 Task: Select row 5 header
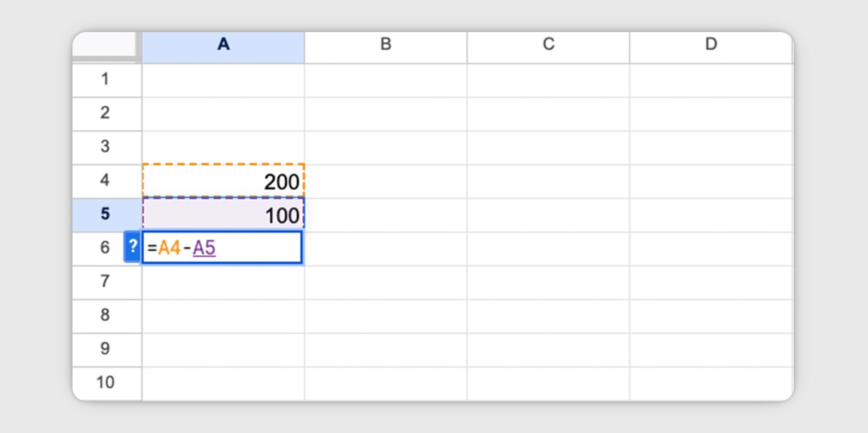click(x=106, y=214)
